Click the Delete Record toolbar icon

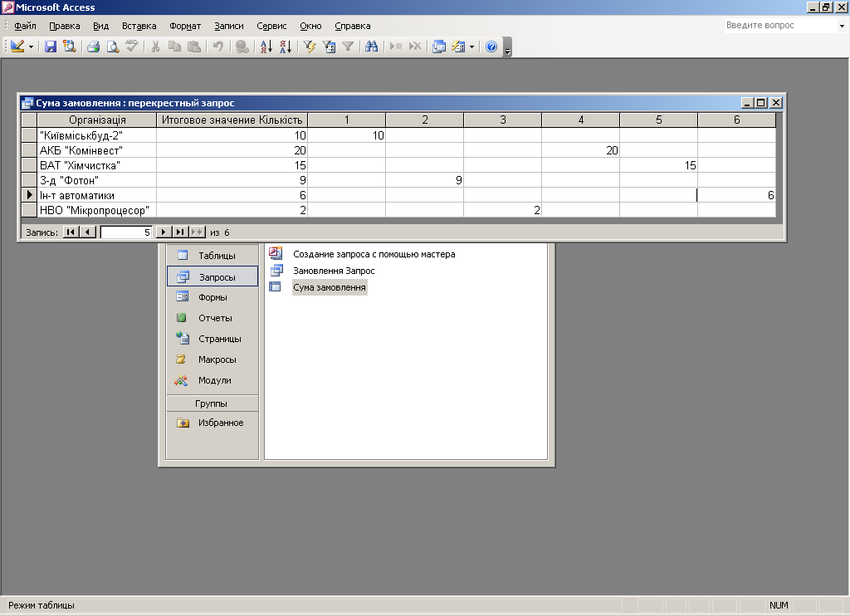[415, 46]
